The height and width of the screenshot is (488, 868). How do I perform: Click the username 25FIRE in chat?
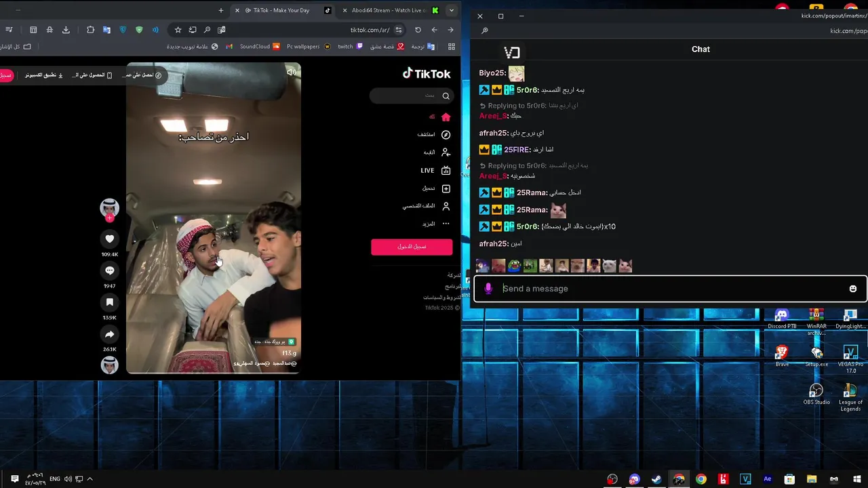click(517, 150)
